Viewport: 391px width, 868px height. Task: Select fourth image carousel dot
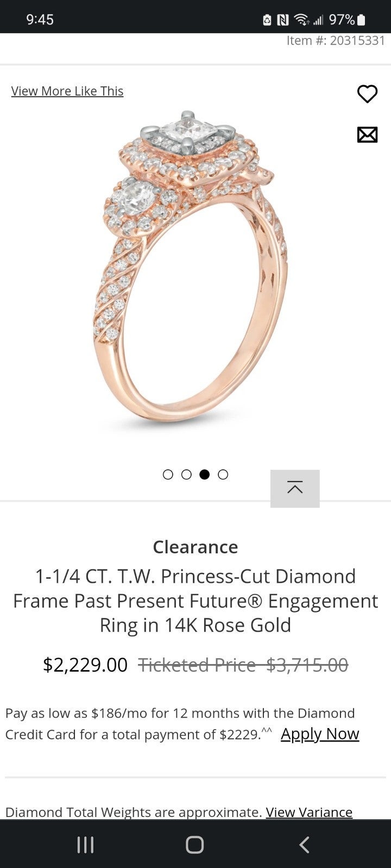point(223,475)
